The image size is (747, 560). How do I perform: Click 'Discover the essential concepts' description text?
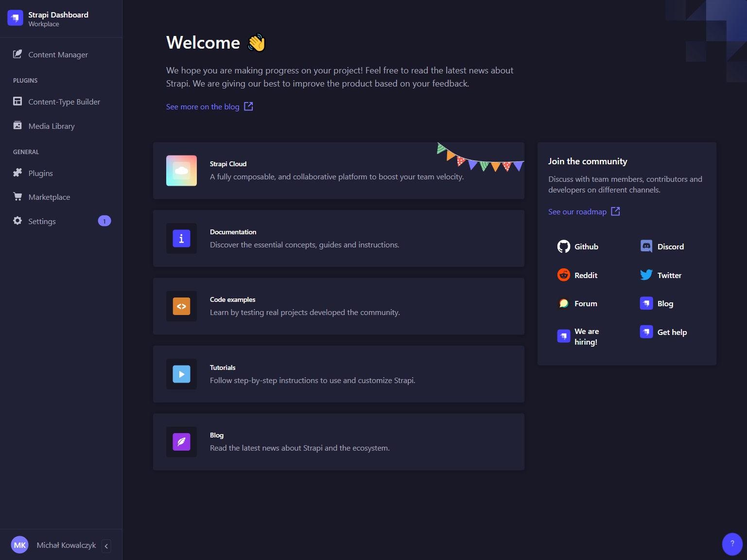[304, 245]
